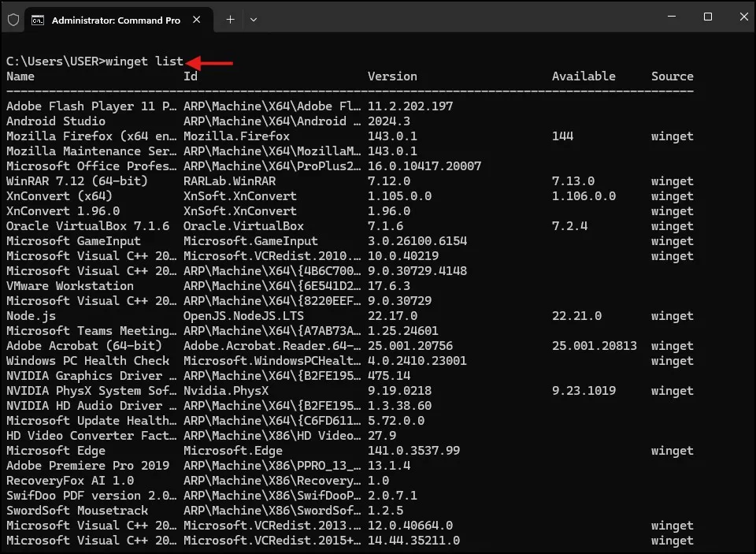This screenshot has width=756, height=554.
Task: Click the 'Android Studio' name
Action: [x=56, y=121]
